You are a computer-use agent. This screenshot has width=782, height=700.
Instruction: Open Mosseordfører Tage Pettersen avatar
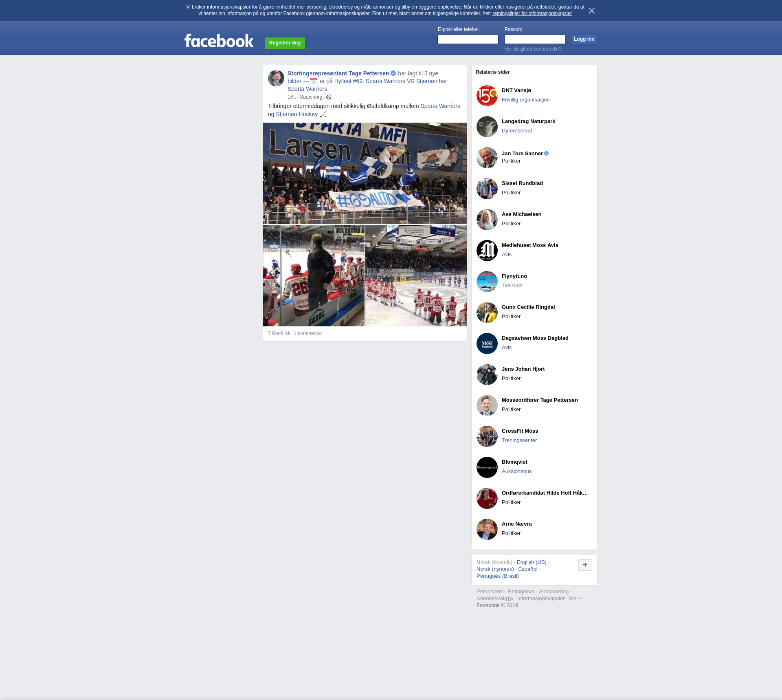click(487, 405)
